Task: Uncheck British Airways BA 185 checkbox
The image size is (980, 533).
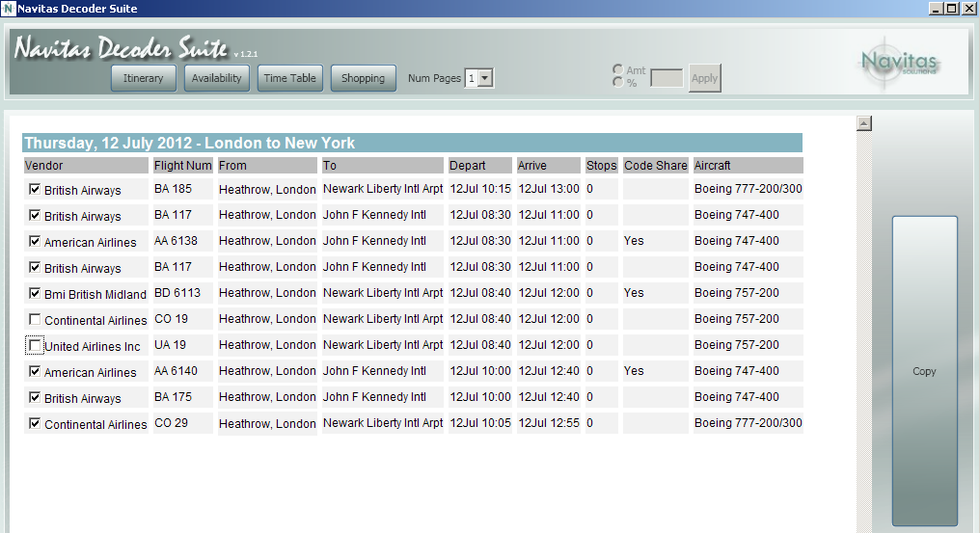Action: (x=35, y=189)
